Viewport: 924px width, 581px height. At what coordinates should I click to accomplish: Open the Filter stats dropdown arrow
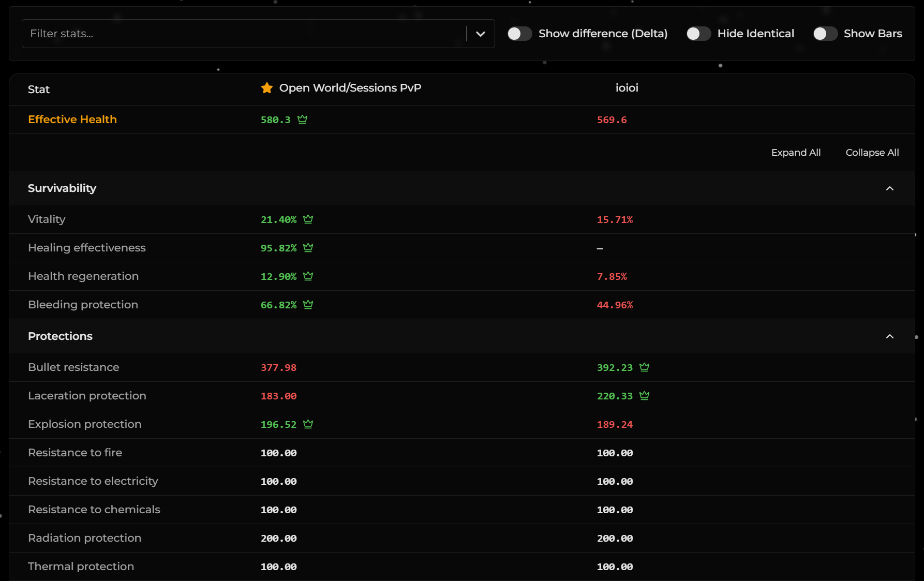(481, 34)
